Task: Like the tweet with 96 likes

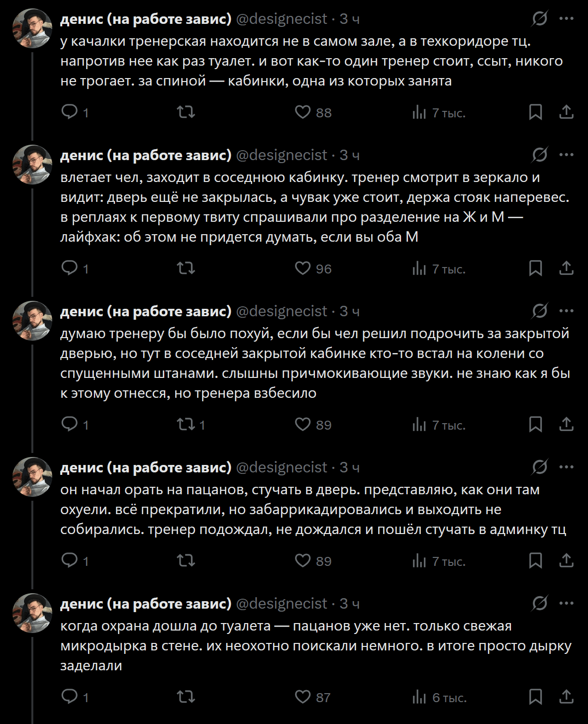Action: pyautogui.click(x=303, y=269)
